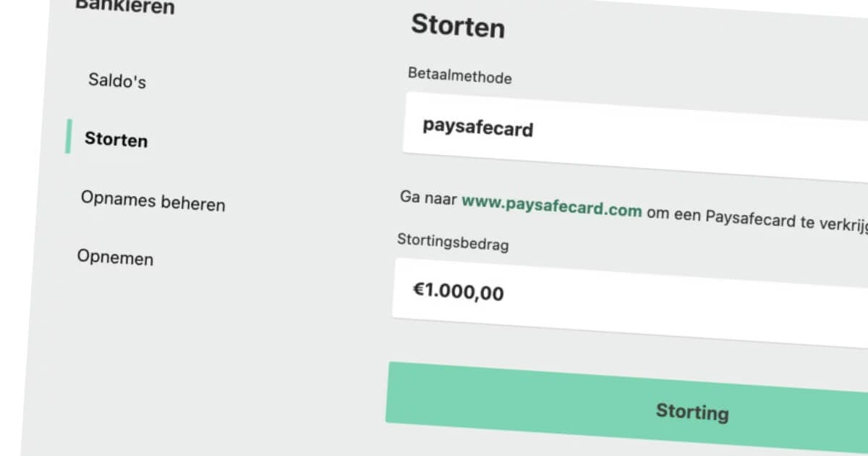Screen dimensions: 868x456
Task: Go to the Saldo's section
Action: click(116, 81)
